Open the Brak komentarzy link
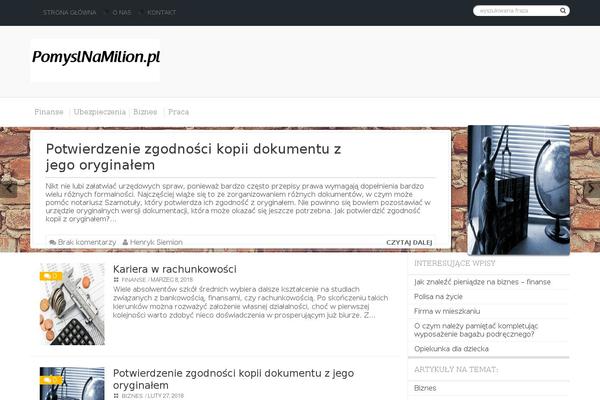Image resolution: width=600 pixels, height=400 pixels. pyautogui.click(x=87, y=242)
